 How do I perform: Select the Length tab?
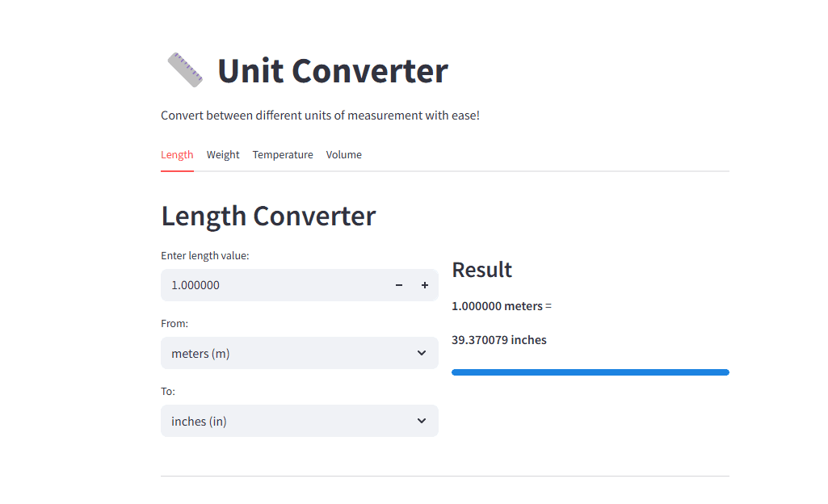click(x=177, y=154)
